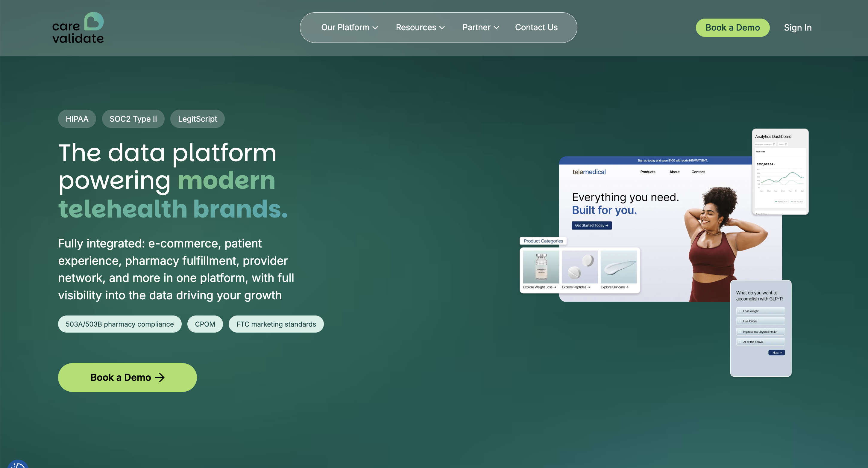Click the Explore Peptides pills thumbnail

pyautogui.click(x=579, y=267)
